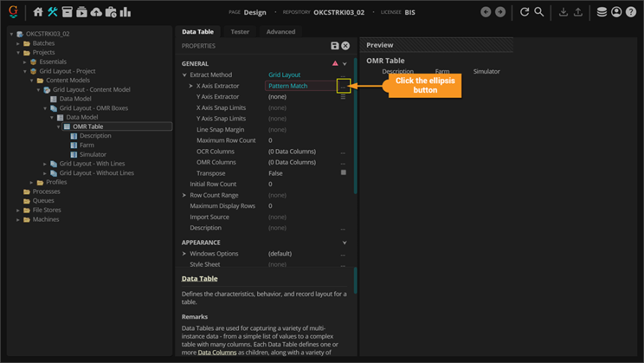Viewport: 644px width, 363px height.
Task: Open the Y Axis Extractor list dropdown
Action: (343, 97)
